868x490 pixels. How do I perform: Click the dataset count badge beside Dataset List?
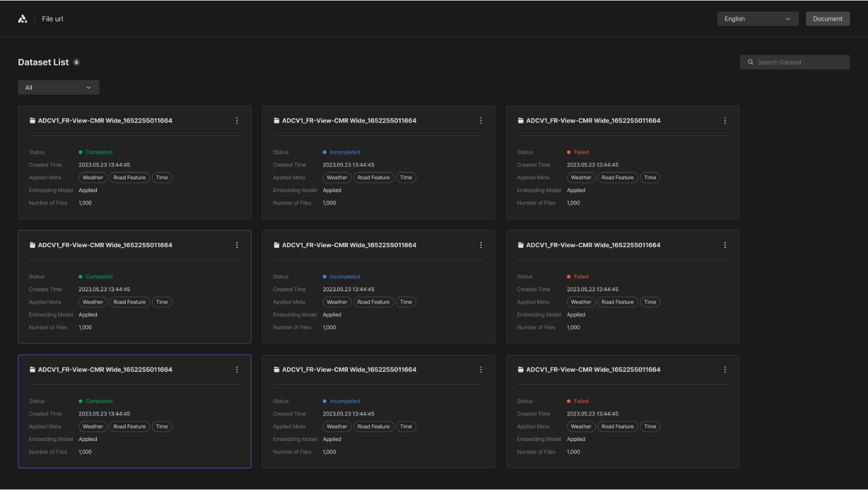(77, 62)
